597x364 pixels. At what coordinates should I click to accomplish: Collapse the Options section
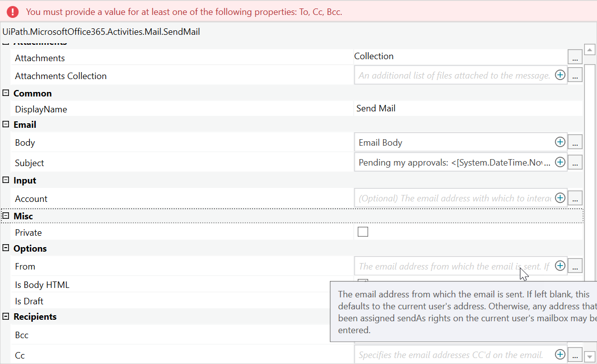[6, 249]
